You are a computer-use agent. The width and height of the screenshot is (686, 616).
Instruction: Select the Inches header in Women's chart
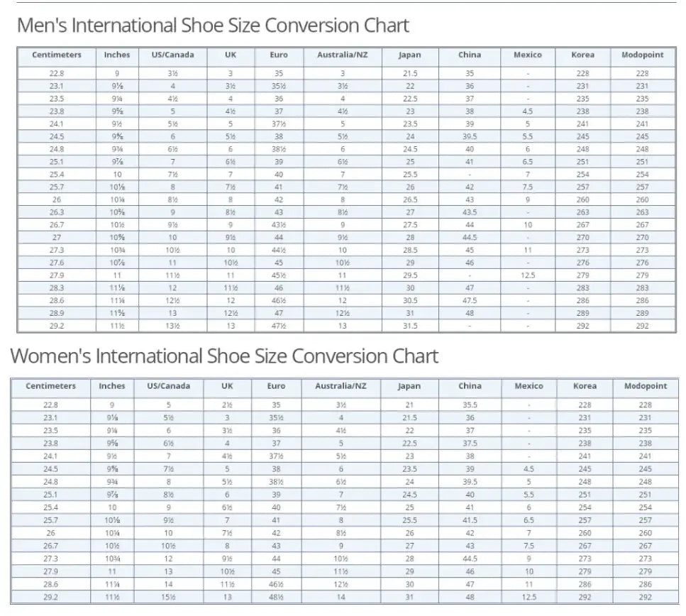click(112, 387)
